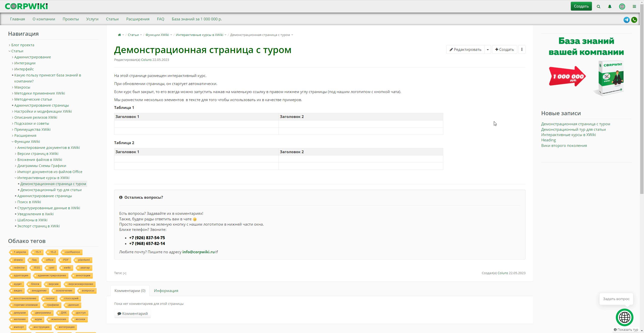
Task: Open Главная menu item
Action: [x=17, y=19]
